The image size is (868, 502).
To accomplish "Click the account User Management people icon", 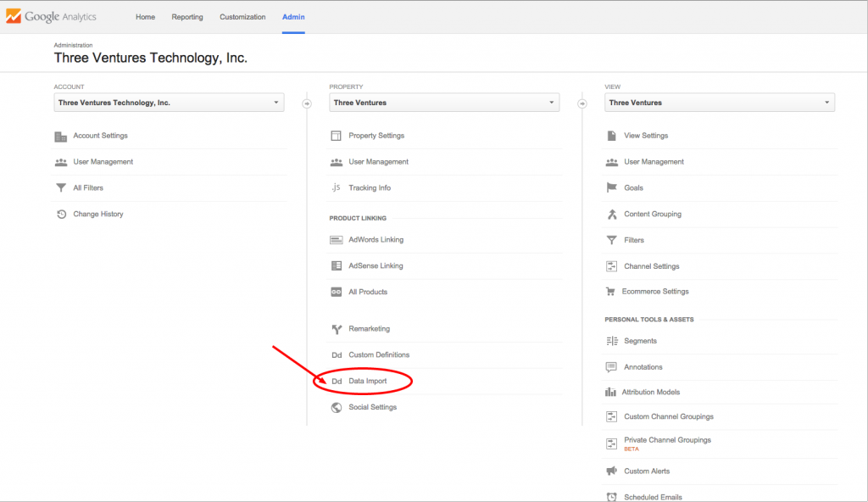I will pos(61,162).
